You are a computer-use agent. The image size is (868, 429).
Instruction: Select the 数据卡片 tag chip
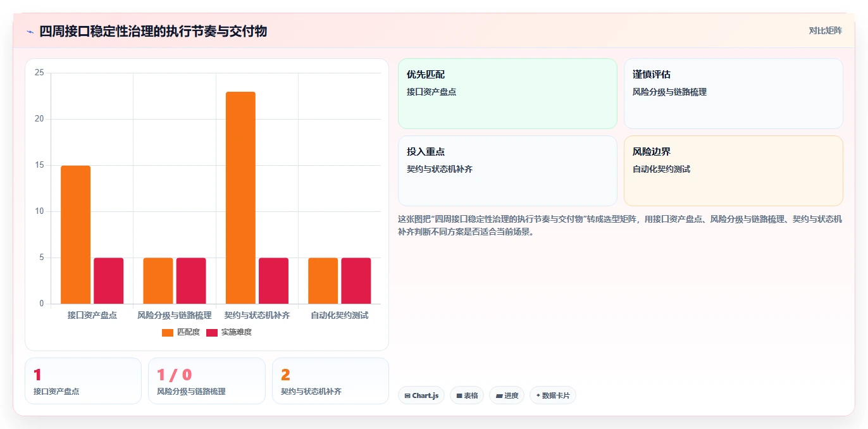tap(553, 395)
